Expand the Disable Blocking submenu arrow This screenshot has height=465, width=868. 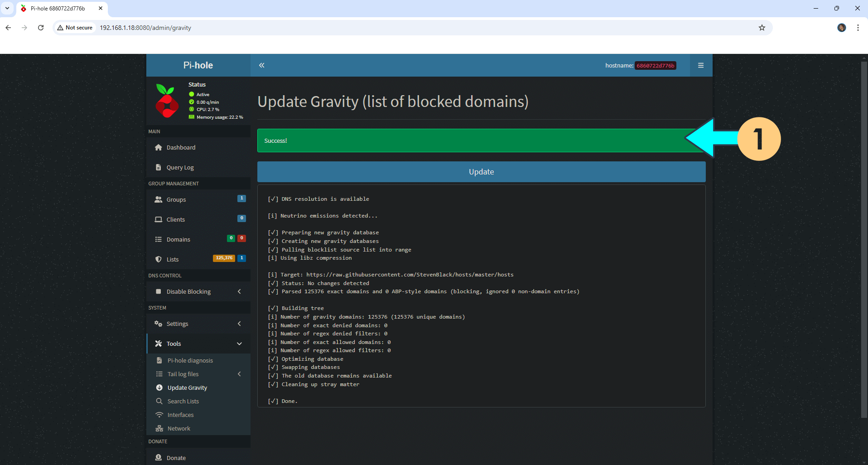tap(239, 291)
